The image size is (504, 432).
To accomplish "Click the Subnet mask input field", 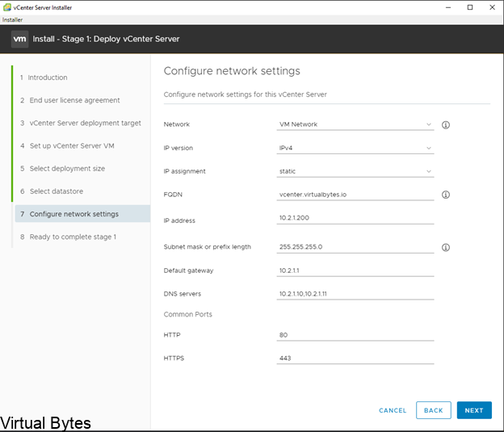I will [x=355, y=247].
